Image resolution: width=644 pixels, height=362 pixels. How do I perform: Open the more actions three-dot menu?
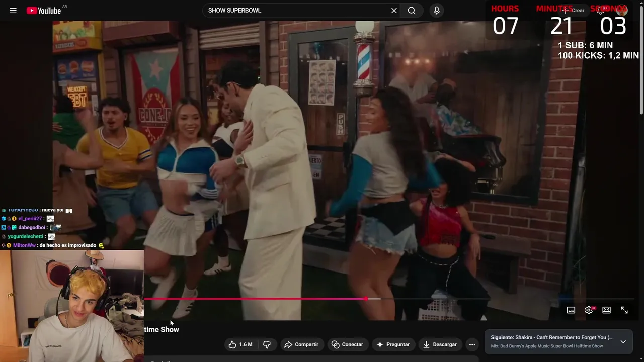472,344
